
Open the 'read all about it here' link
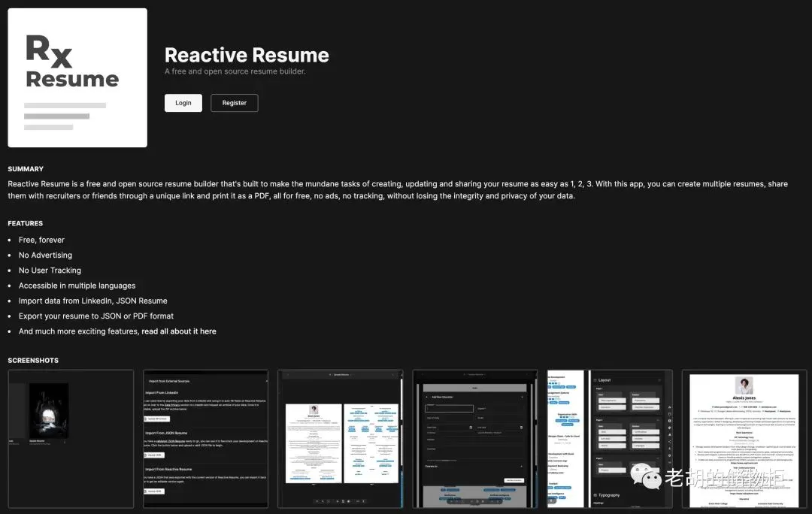(x=179, y=331)
